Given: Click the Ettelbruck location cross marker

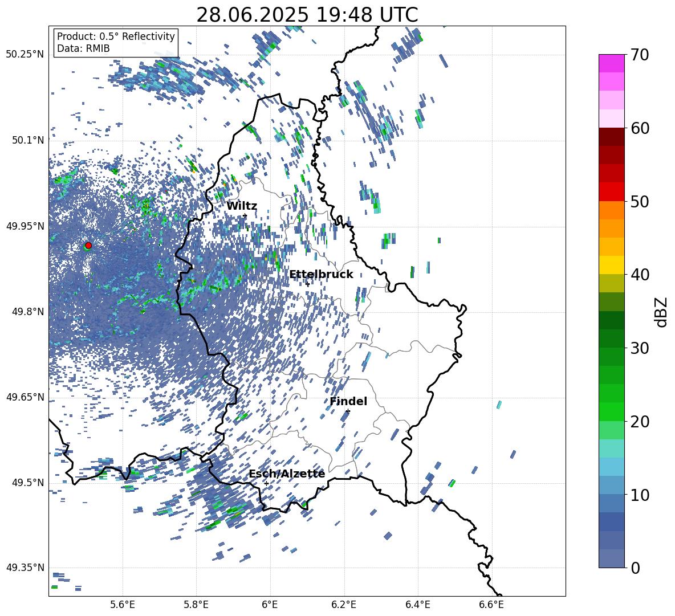Looking at the screenshot, I should [307, 284].
